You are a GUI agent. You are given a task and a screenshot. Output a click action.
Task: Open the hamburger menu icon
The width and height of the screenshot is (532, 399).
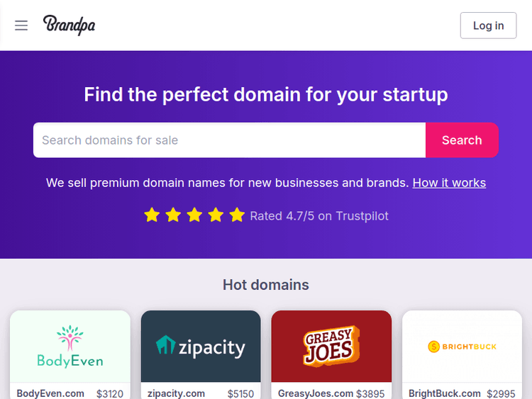coord(21,26)
